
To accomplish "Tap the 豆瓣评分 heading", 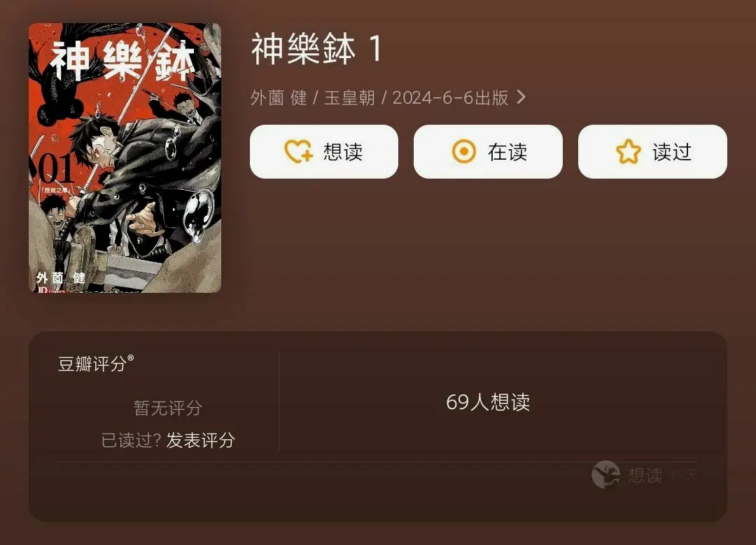I will tap(92, 364).
